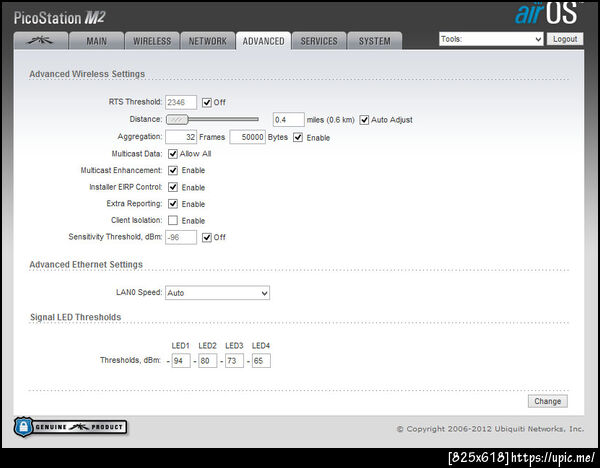Image resolution: width=600 pixels, height=468 pixels.
Task: Click the airOS logo
Action: click(547, 14)
